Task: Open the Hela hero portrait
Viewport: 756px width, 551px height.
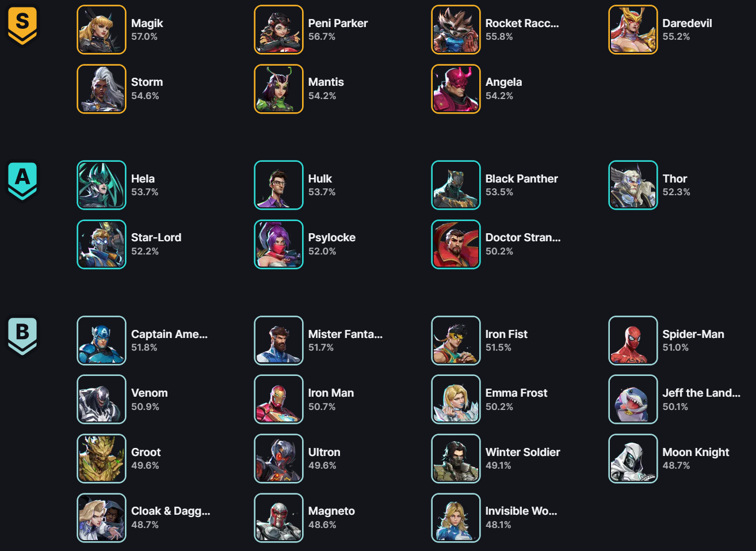Action: [x=101, y=185]
